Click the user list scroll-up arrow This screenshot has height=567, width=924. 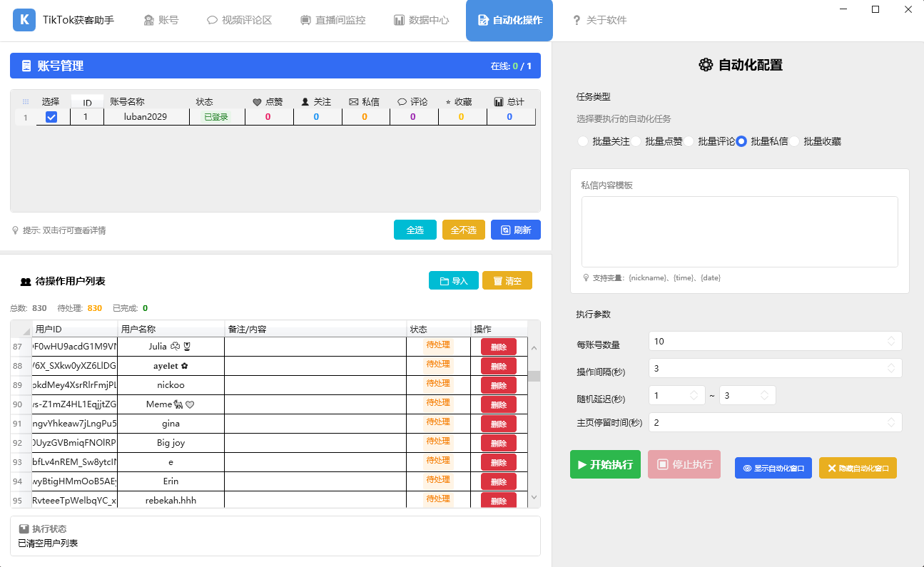click(534, 347)
